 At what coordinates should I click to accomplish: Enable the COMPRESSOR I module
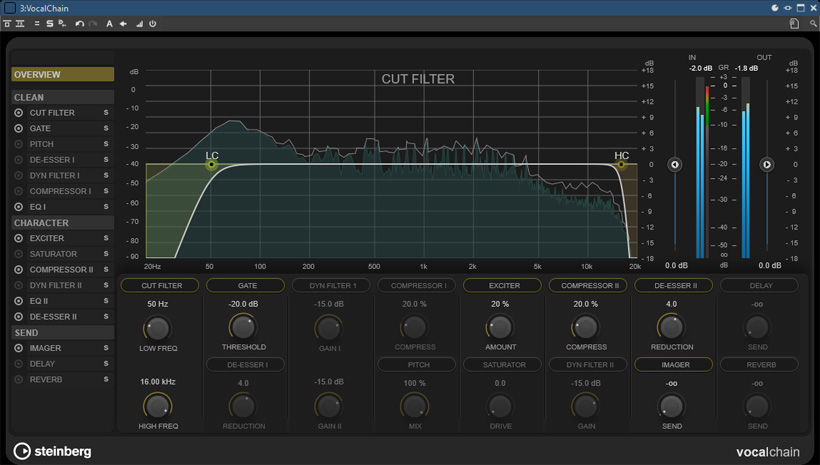19,191
